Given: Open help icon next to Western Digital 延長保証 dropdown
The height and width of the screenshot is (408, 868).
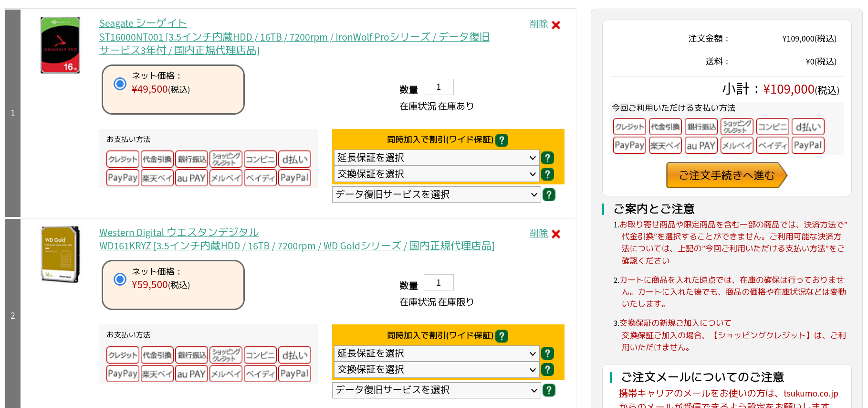Looking at the screenshot, I should tap(548, 353).
